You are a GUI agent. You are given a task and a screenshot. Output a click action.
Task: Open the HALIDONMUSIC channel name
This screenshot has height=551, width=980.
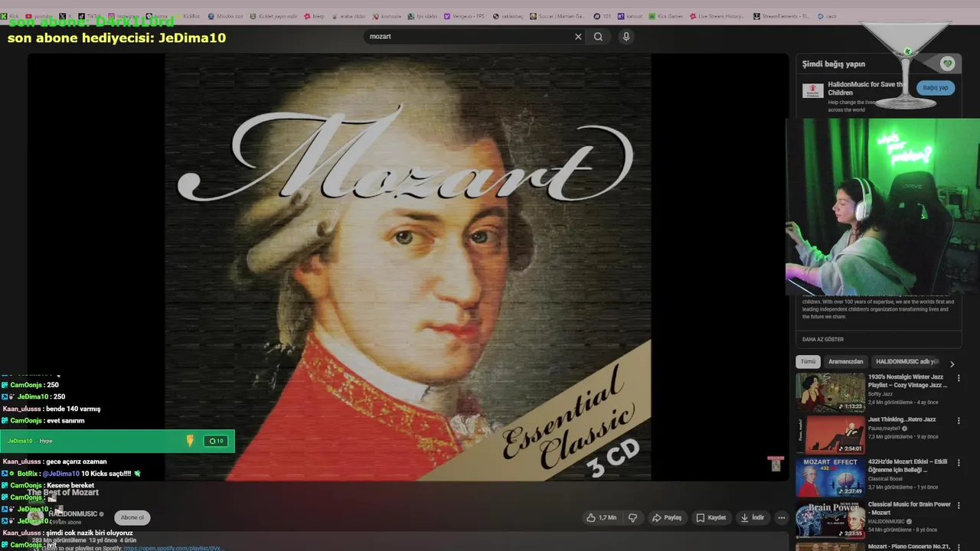pyautogui.click(x=73, y=514)
